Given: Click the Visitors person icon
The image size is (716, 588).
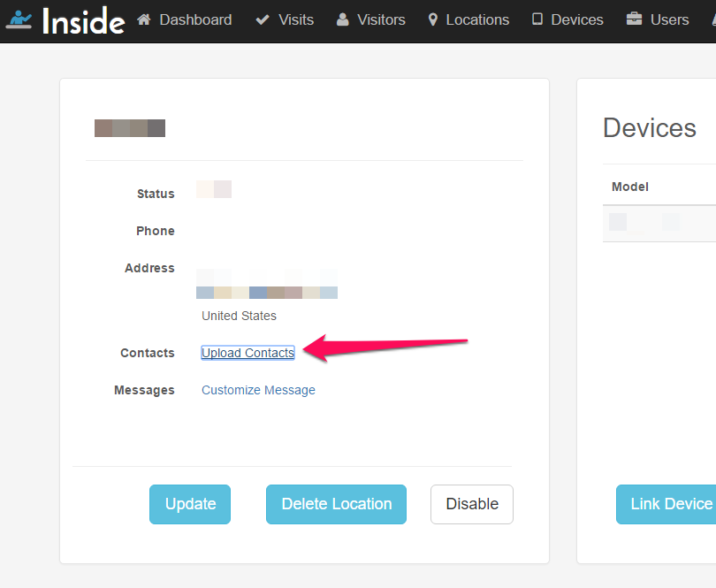Looking at the screenshot, I should pos(342,19).
